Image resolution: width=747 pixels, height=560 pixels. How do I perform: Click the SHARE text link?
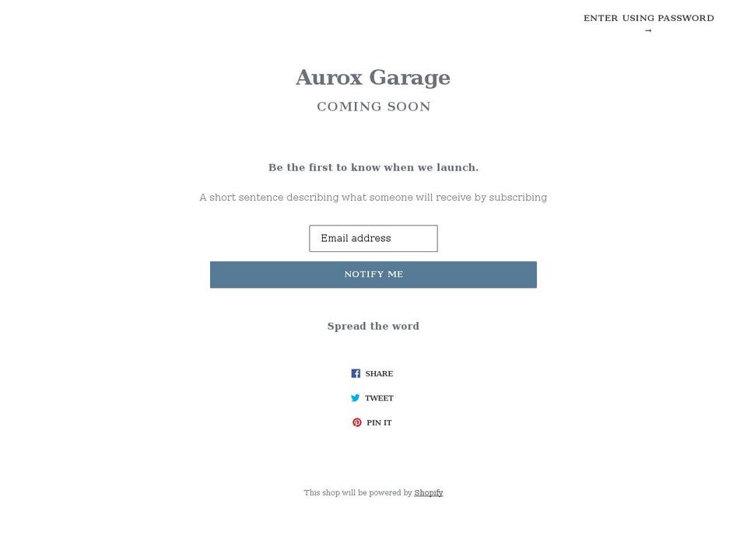[x=379, y=374]
